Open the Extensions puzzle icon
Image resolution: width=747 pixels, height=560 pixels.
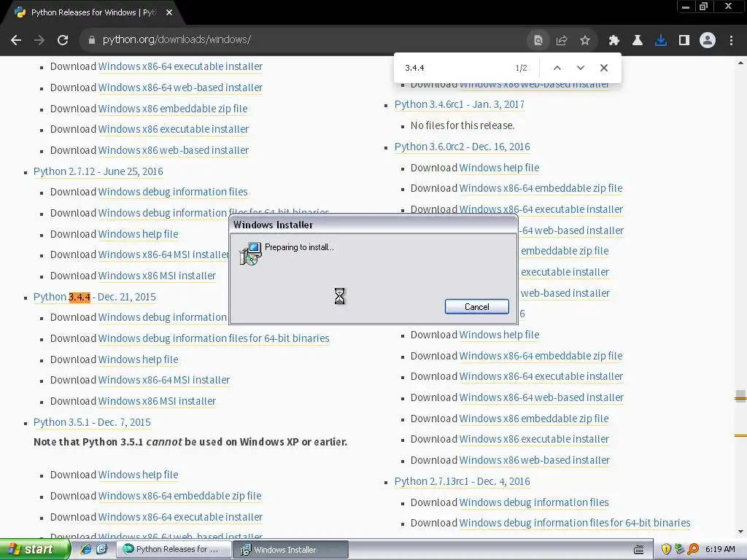614,41
